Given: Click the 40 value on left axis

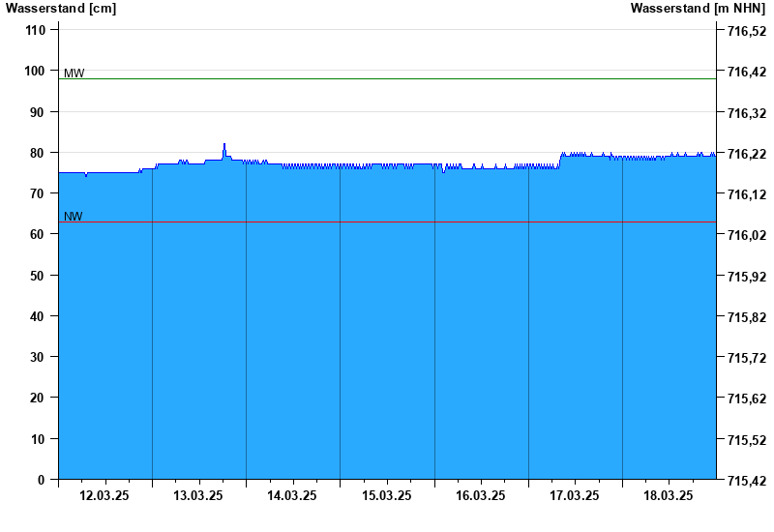Looking at the screenshot, I should coord(38,316).
